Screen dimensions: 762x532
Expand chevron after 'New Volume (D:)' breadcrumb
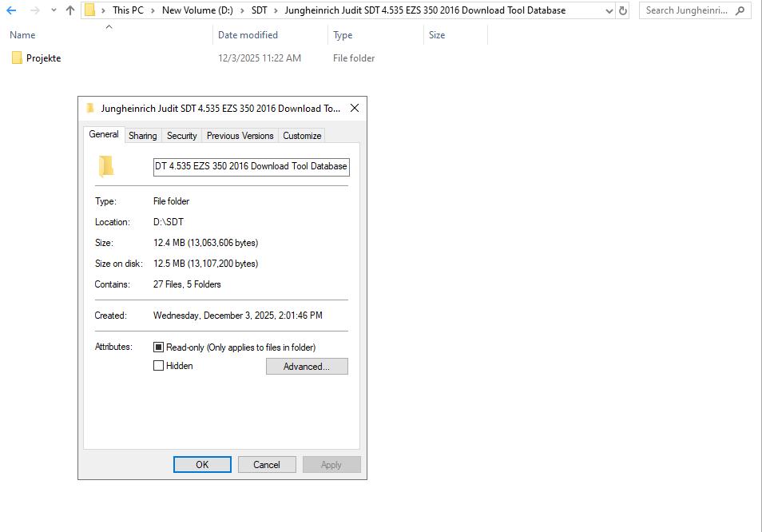242,10
